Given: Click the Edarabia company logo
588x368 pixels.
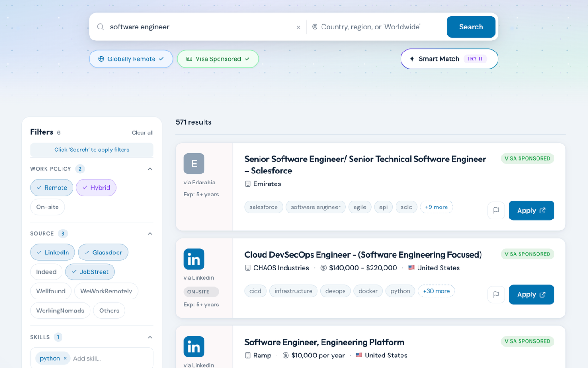Looking at the screenshot, I should [194, 163].
